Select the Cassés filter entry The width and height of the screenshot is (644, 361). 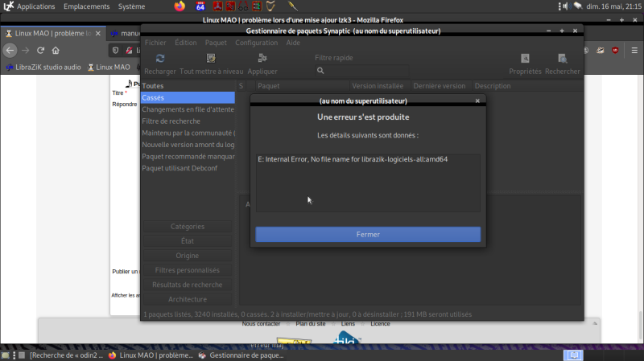[188, 97]
